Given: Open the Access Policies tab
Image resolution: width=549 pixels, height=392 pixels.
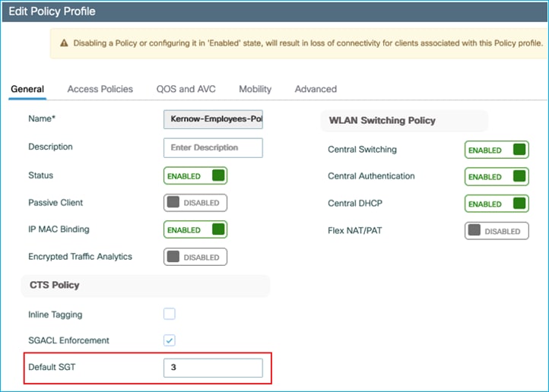Looking at the screenshot, I should point(100,89).
